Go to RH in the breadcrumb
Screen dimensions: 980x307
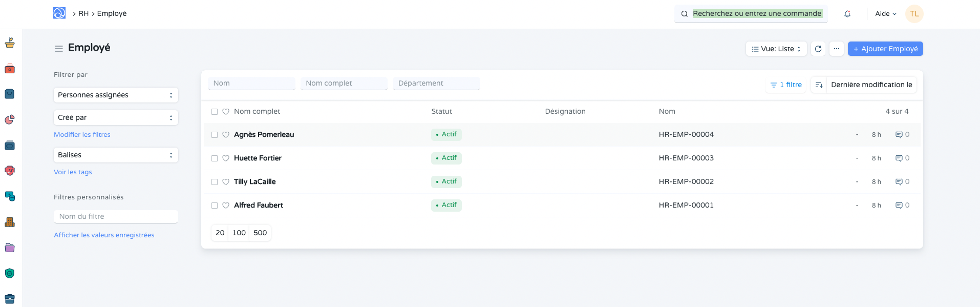pyautogui.click(x=83, y=13)
